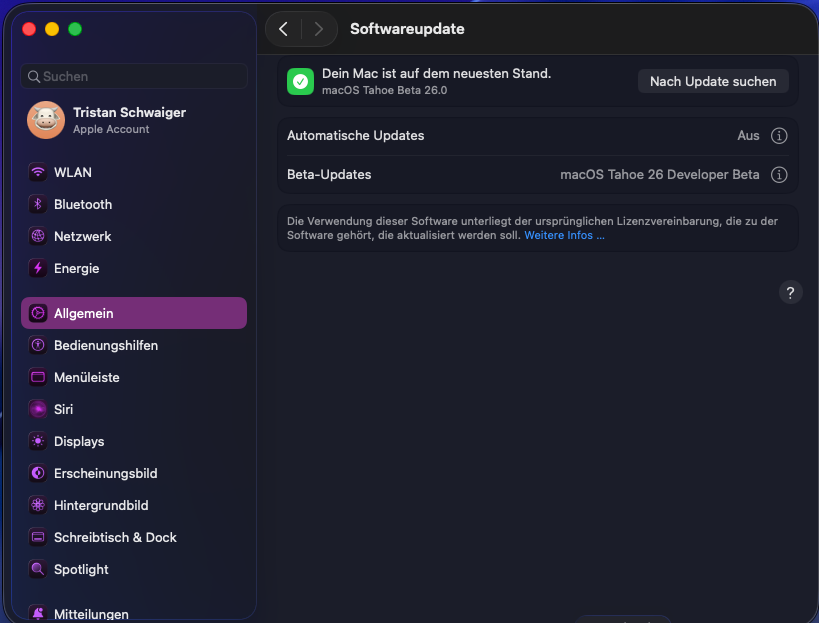Open WLAN settings via its icon

38,172
